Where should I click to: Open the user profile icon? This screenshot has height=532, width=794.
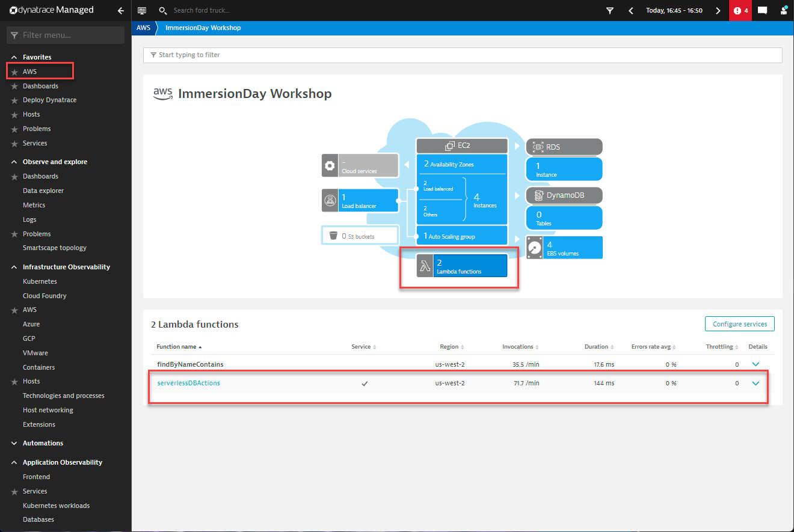[784, 10]
